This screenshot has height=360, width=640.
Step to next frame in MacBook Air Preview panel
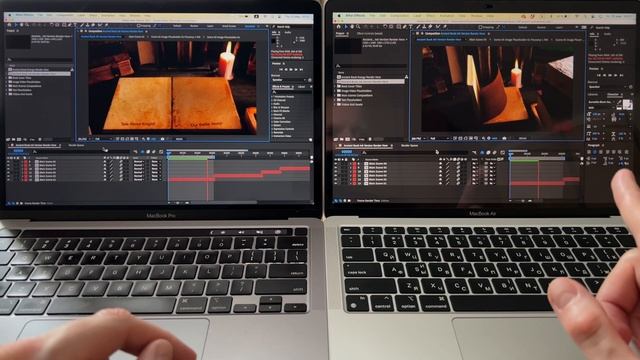pos(615,75)
